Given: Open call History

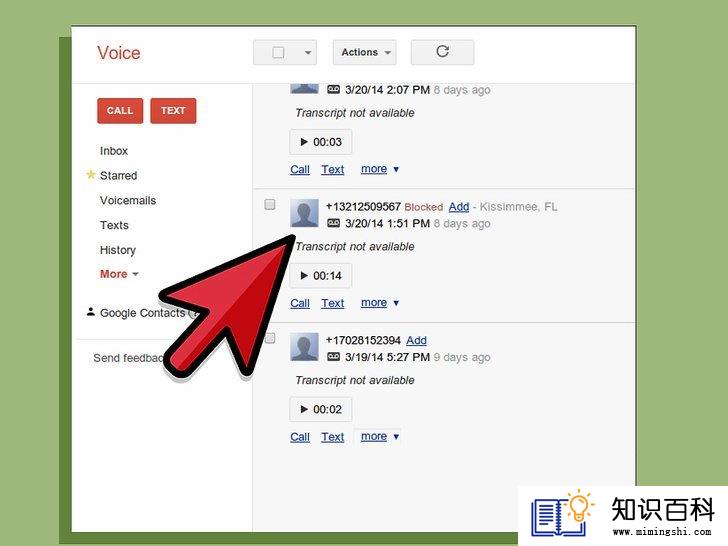Looking at the screenshot, I should point(117,250).
